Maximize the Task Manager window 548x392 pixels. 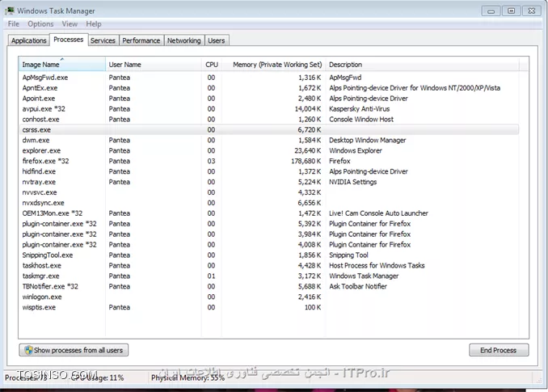click(512, 11)
